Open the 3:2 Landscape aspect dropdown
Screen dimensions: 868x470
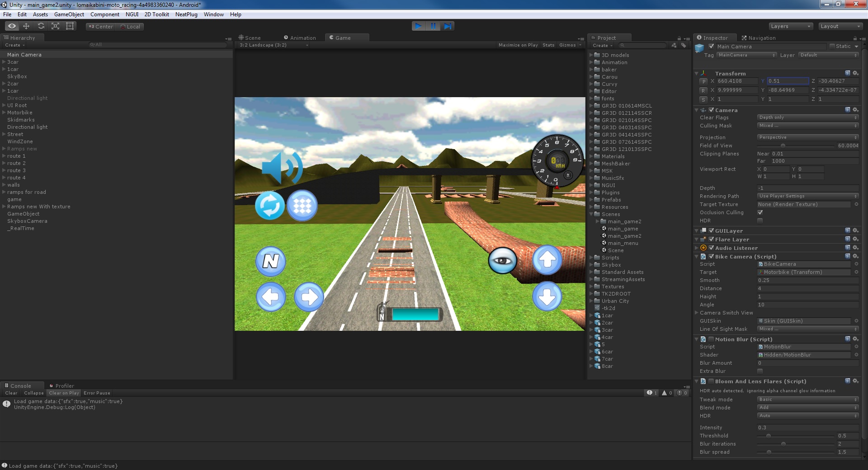pyautogui.click(x=274, y=45)
